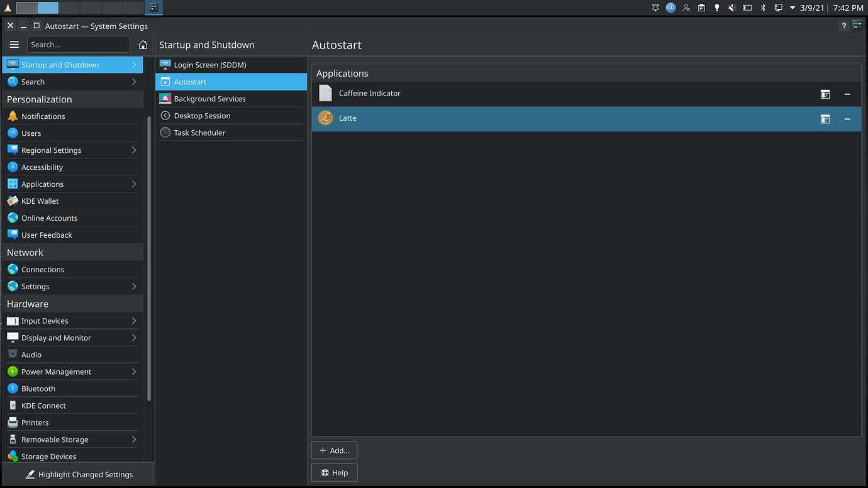Image resolution: width=868 pixels, height=488 pixels.
Task: Open User Feedback settings
Action: [72, 235]
